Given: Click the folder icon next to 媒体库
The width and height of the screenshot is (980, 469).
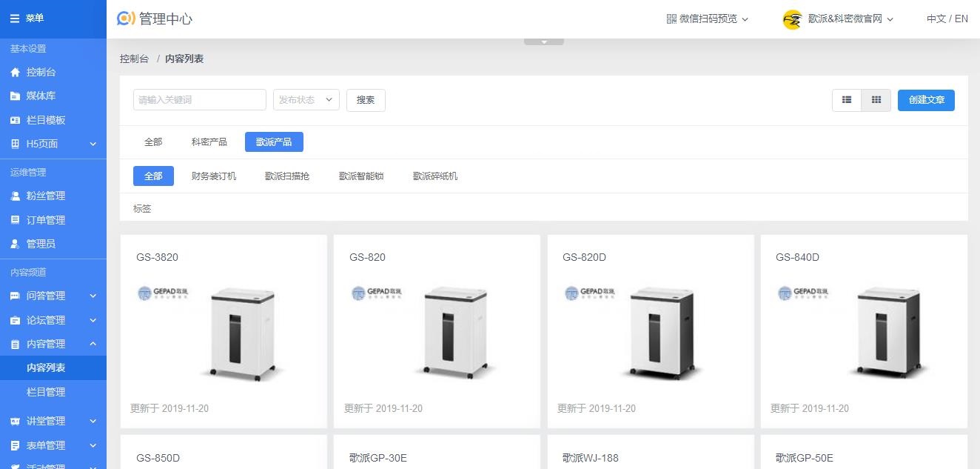Looking at the screenshot, I should (15, 96).
